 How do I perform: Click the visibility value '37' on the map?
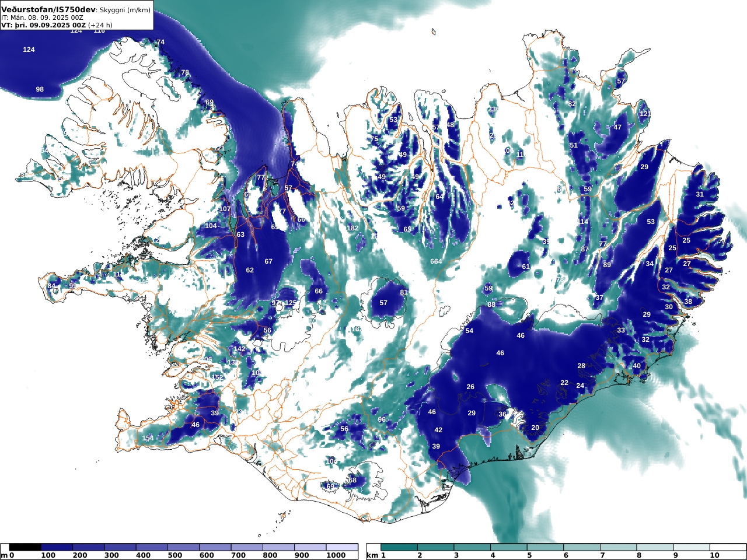coord(599,297)
